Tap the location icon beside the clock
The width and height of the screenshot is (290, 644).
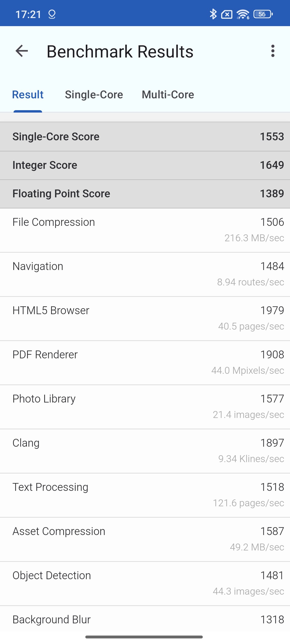(52, 14)
